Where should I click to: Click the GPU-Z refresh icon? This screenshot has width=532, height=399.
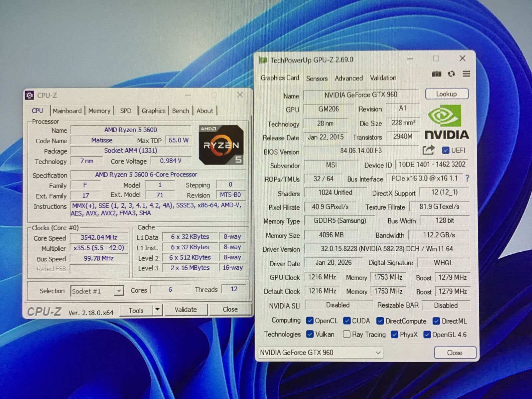pos(451,74)
